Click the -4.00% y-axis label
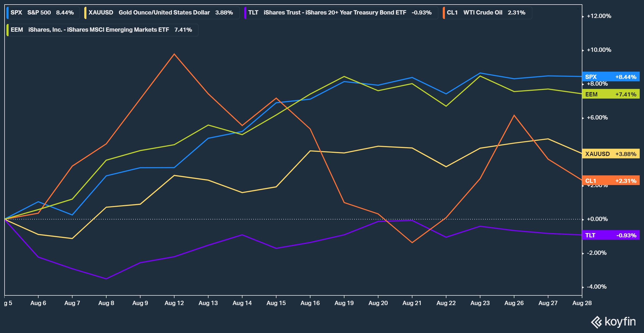The width and height of the screenshot is (644, 333). (x=597, y=287)
